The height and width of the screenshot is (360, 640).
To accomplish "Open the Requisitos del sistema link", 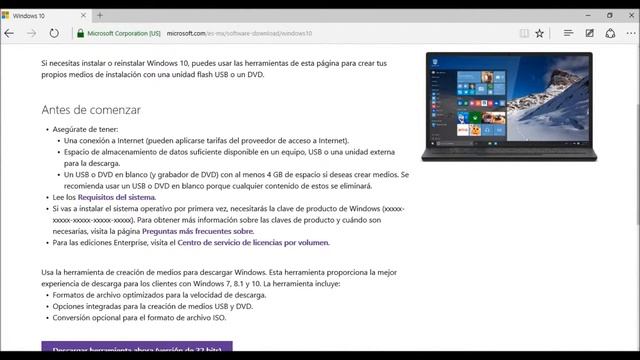I will click(116, 197).
